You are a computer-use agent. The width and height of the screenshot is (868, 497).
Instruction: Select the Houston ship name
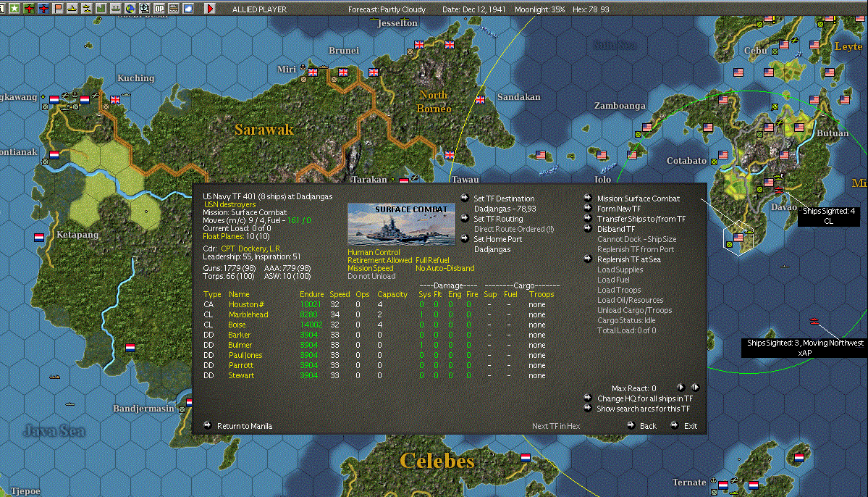click(245, 305)
